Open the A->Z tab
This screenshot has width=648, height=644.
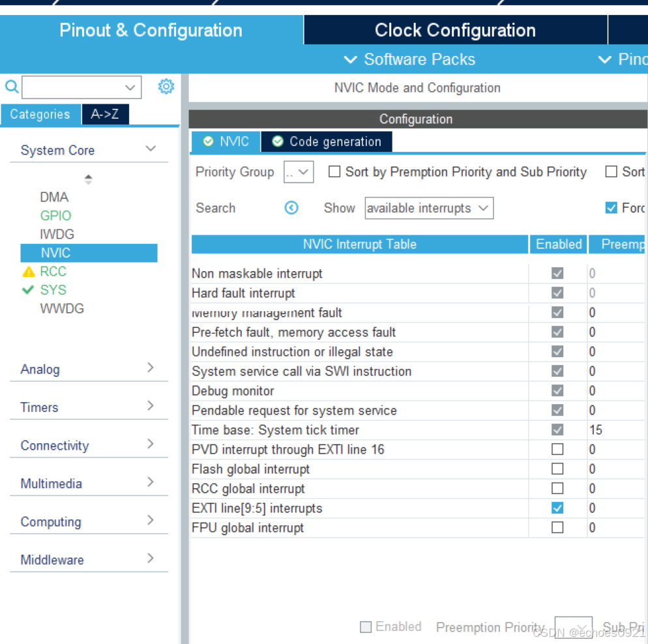105,114
